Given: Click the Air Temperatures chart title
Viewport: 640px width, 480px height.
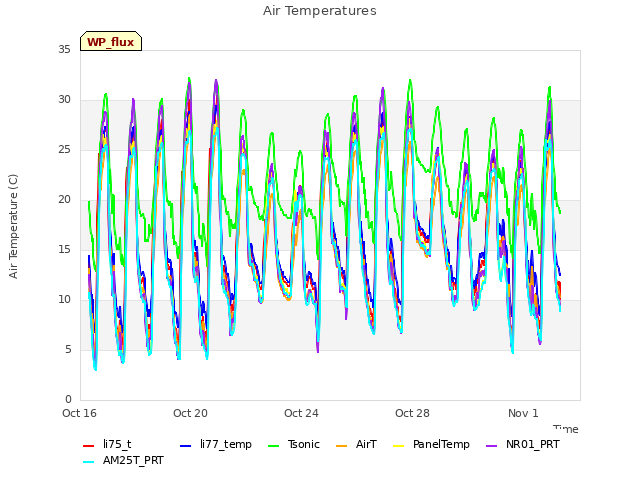Looking at the screenshot, I should click(320, 11).
